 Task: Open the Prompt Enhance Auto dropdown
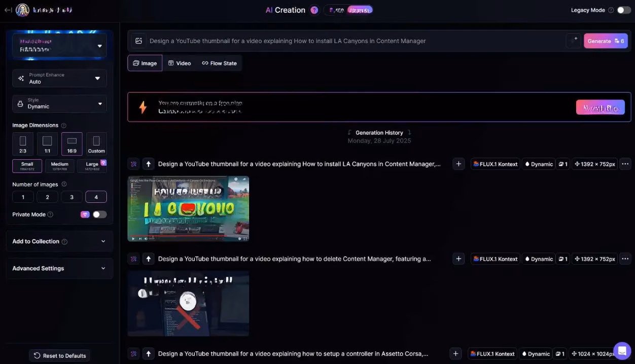pyautogui.click(x=59, y=78)
